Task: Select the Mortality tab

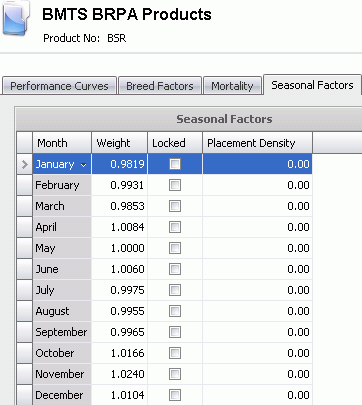Action: pos(232,86)
